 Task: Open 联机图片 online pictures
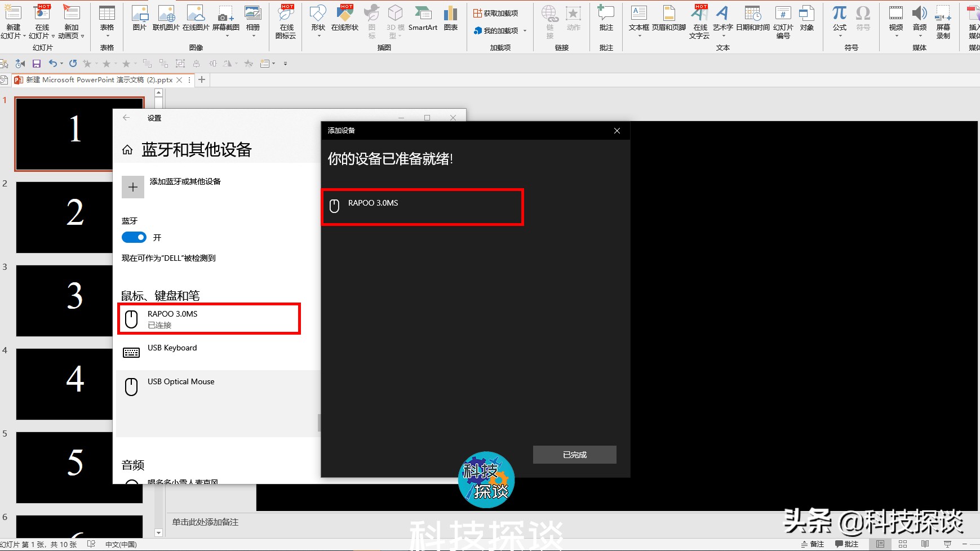click(x=166, y=18)
